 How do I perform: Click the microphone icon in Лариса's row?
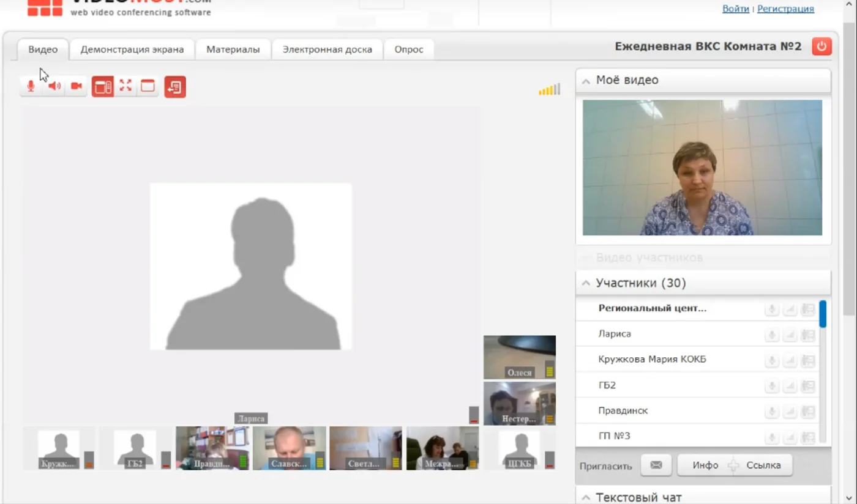click(772, 335)
